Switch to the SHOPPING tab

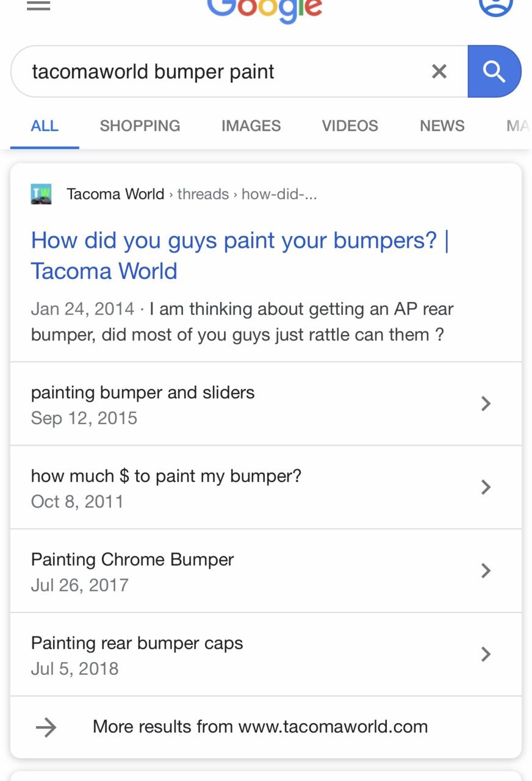click(x=140, y=126)
